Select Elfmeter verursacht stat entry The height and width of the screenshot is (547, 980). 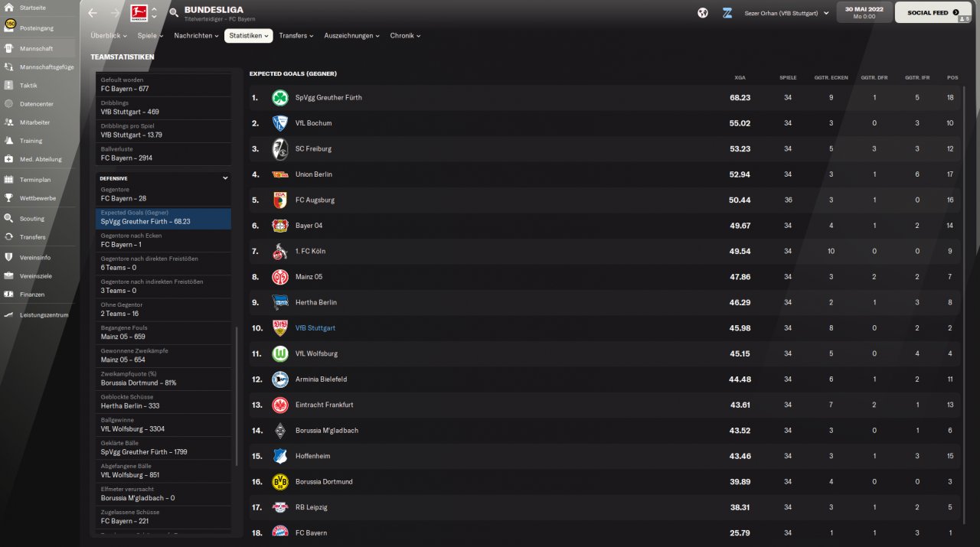coord(163,493)
